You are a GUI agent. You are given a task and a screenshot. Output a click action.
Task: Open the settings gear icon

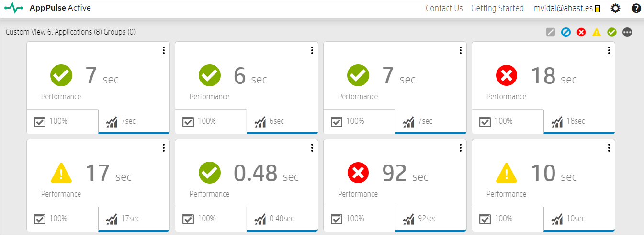(615, 8)
